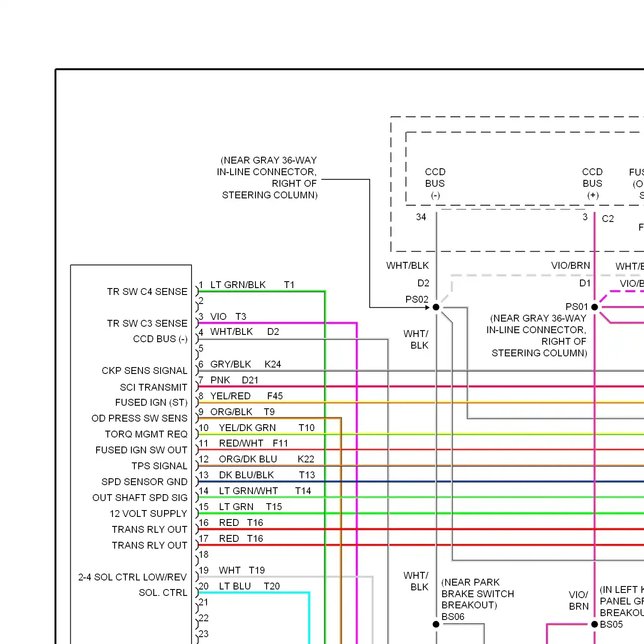Click the 'C2' connector label
This screenshot has height=644, width=644.
(x=608, y=219)
